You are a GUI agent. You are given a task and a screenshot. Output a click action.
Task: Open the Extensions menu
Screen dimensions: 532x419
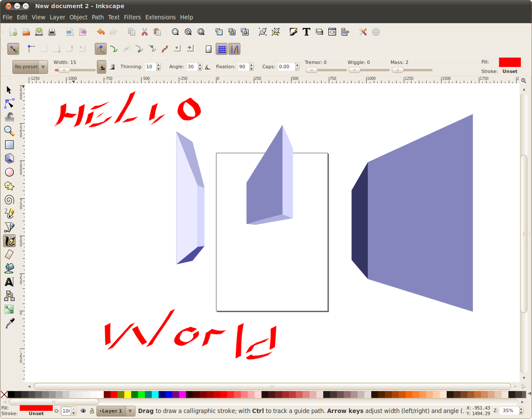(x=160, y=17)
